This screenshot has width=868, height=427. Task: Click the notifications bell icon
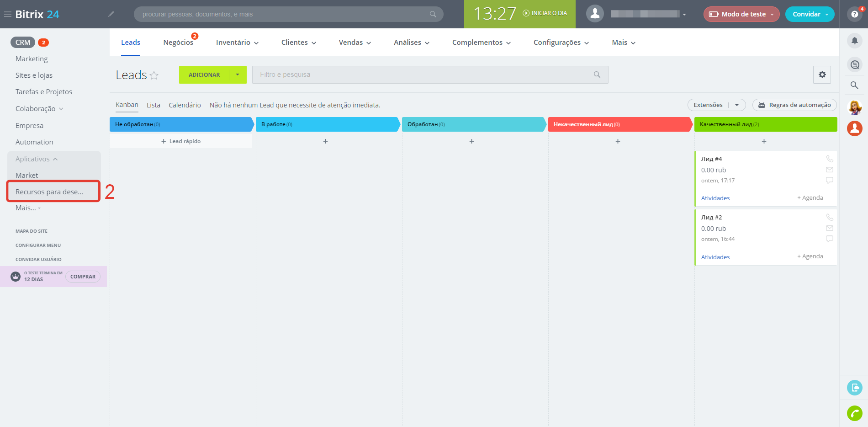[854, 41]
